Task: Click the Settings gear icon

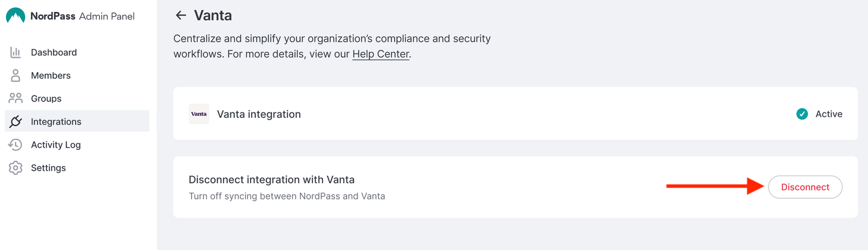Action: [x=15, y=168]
